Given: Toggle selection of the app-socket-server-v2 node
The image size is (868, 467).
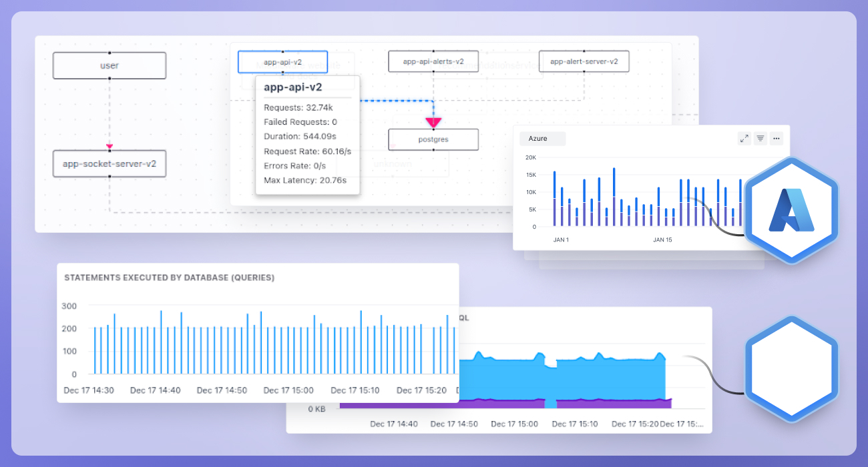Looking at the screenshot, I should point(109,163).
